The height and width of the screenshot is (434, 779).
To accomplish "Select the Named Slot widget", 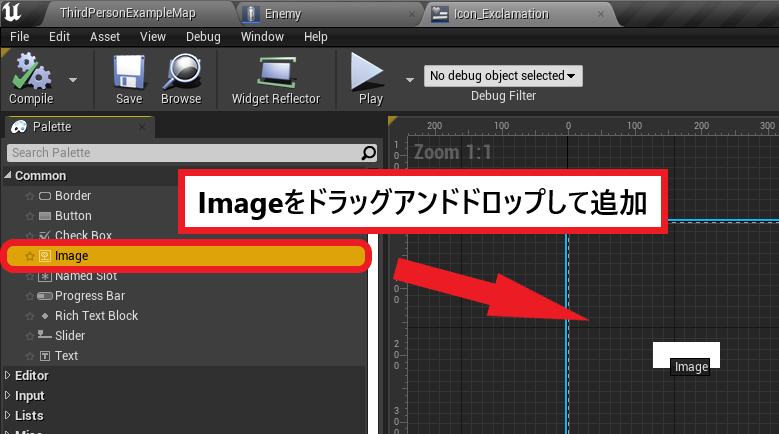I will pyautogui.click(x=86, y=276).
